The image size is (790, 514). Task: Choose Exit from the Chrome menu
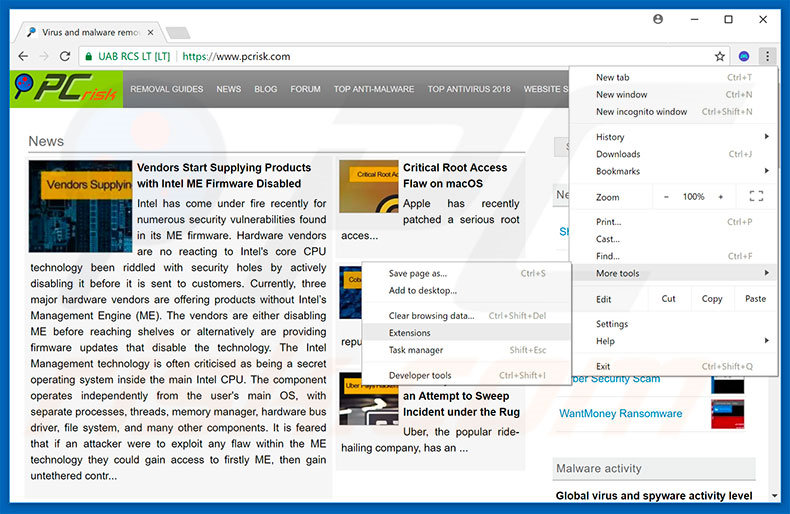(674, 366)
